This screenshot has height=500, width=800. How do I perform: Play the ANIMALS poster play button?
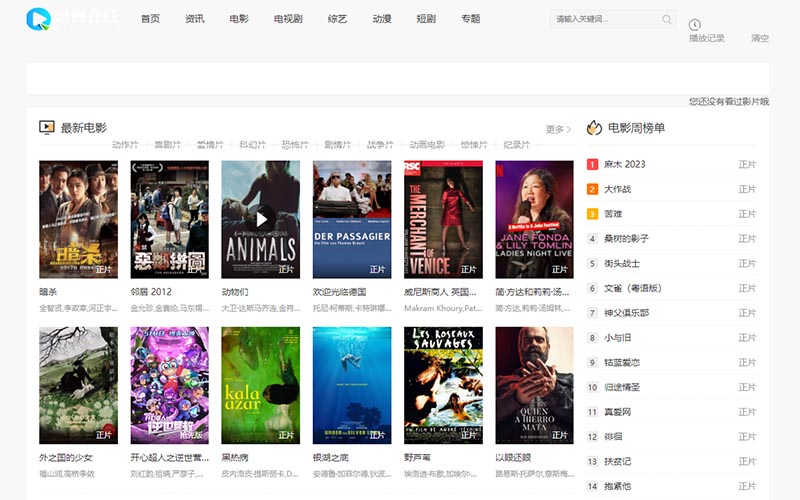(x=261, y=219)
